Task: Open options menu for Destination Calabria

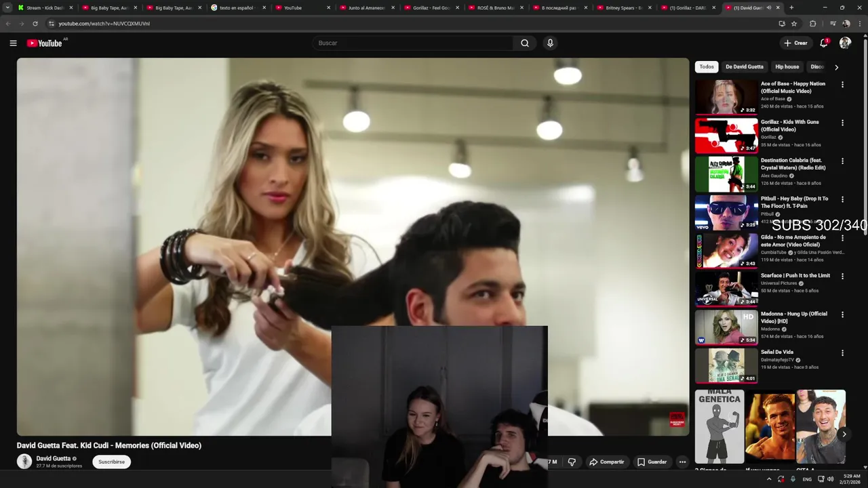Action: coord(842,161)
